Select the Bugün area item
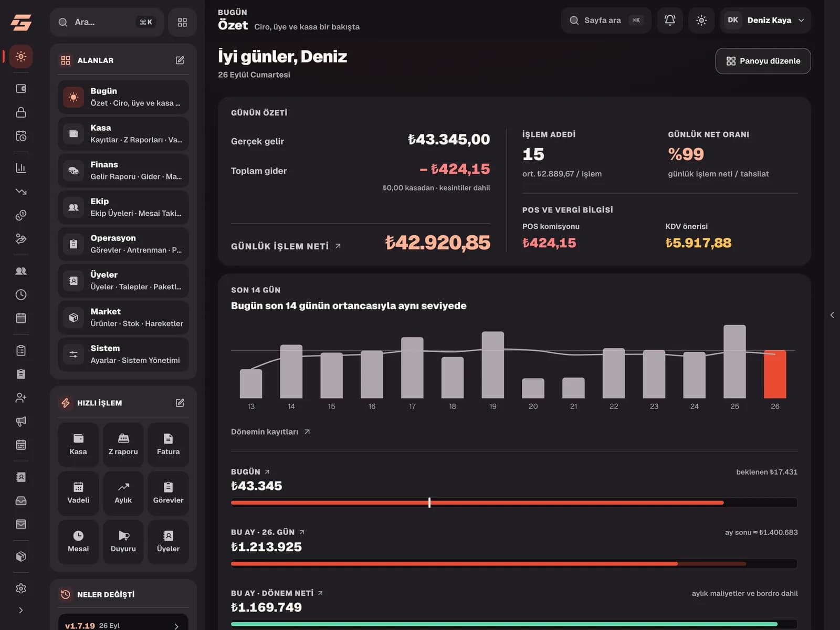 (123, 97)
